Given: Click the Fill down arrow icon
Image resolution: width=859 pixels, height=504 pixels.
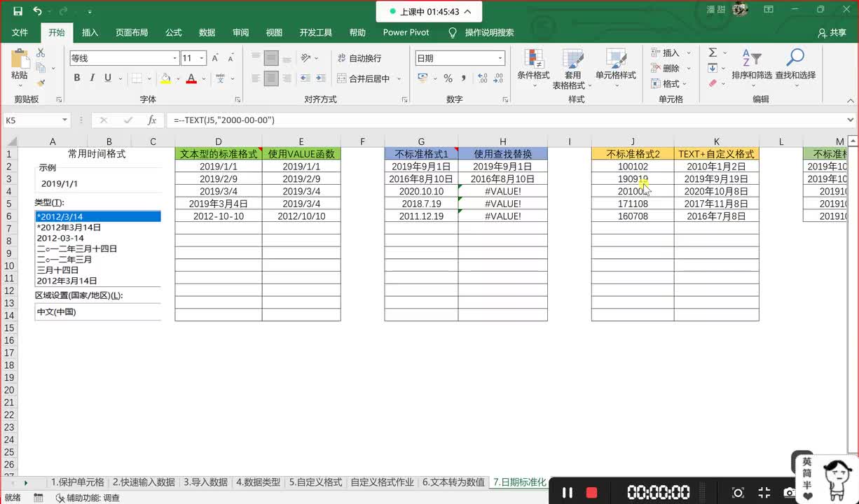Looking at the screenshot, I should click(713, 68).
